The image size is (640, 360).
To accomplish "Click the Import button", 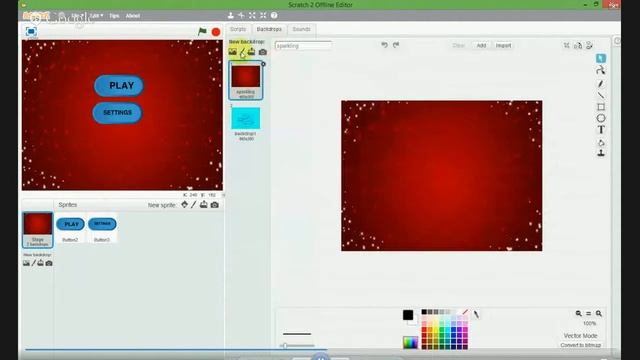I will [x=503, y=46].
